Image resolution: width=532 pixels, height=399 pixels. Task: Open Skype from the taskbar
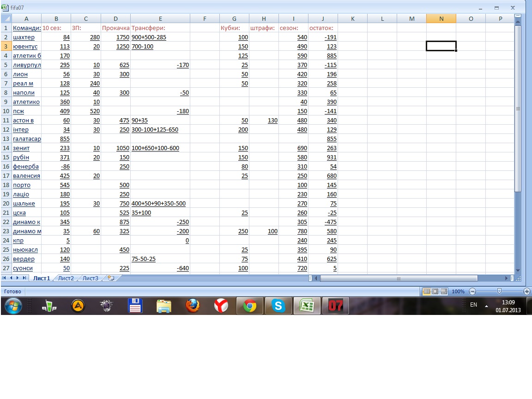click(x=278, y=306)
